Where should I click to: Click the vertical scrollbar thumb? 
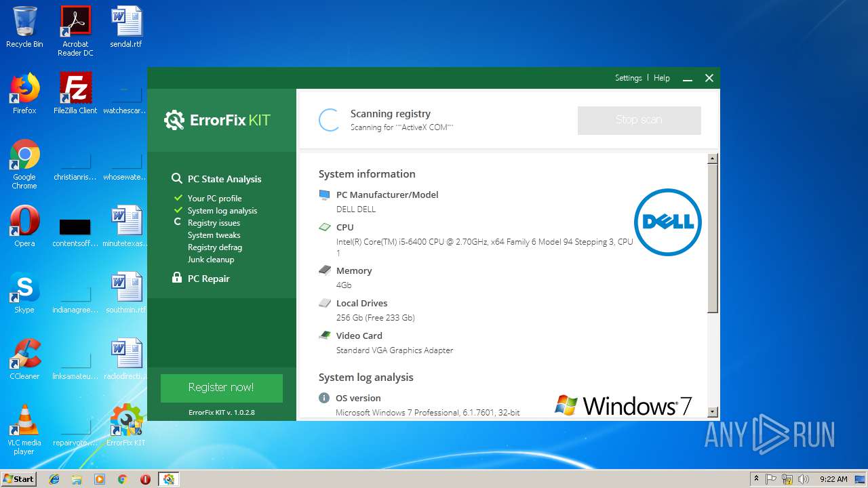point(712,239)
